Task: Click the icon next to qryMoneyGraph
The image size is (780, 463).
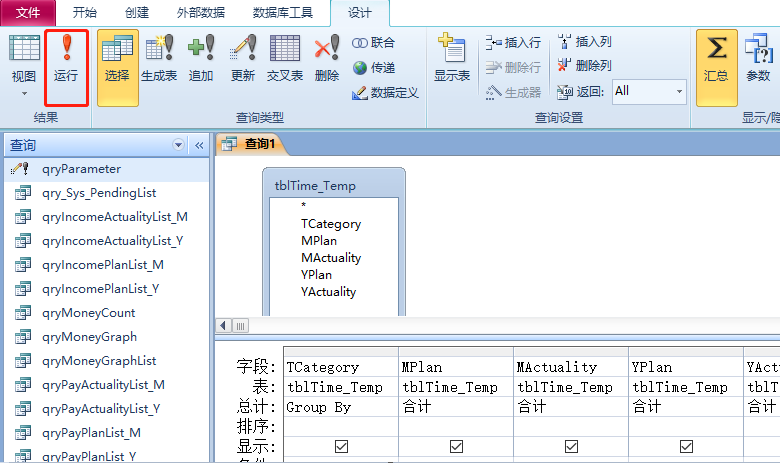Action: pyautogui.click(x=23, y=337)
